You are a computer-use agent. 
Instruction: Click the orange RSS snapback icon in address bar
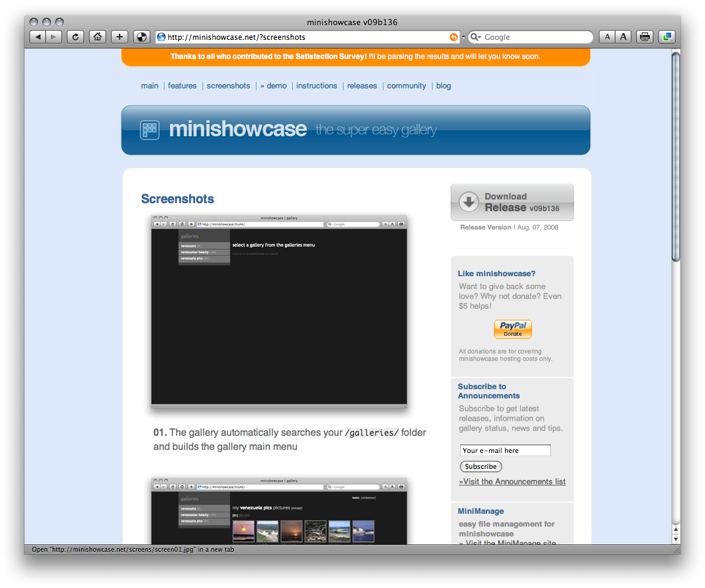(453, 37)
